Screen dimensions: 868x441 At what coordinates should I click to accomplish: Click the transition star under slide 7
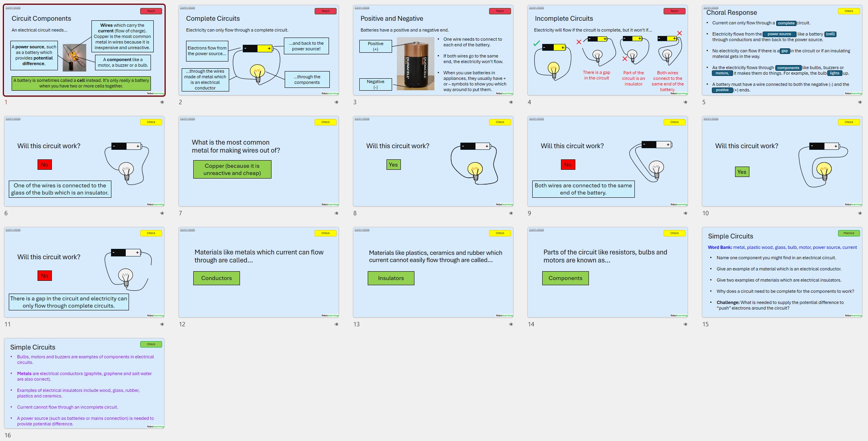pos(336,213)
